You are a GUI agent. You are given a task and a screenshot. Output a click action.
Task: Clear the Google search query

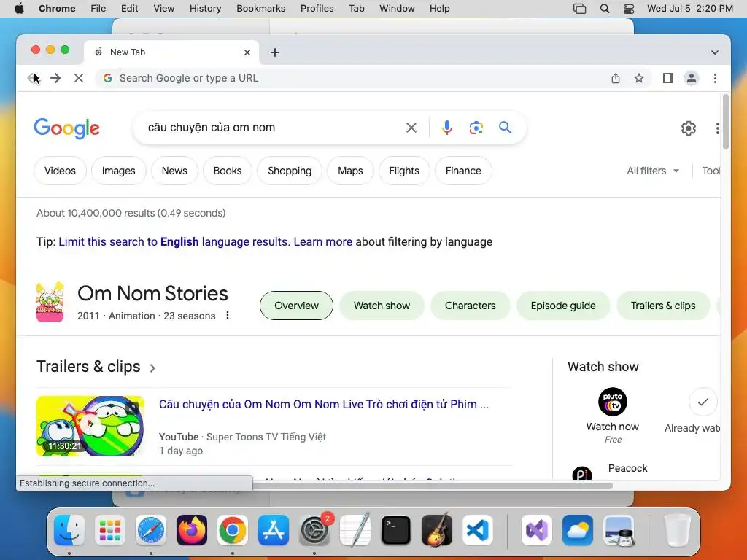tap(411, 128)
